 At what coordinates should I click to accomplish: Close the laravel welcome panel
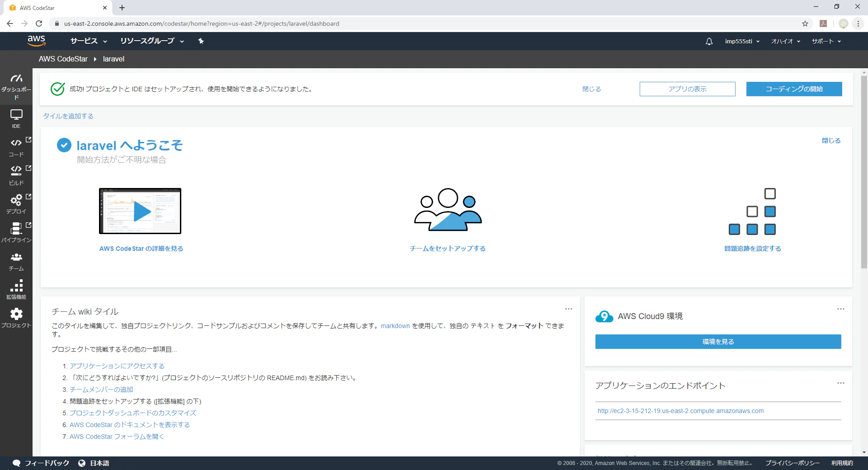(831, 141)
